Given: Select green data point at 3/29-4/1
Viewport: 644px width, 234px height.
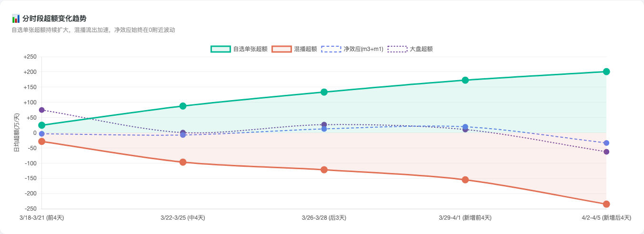Looking at the screenshot, I should point(465,80).
